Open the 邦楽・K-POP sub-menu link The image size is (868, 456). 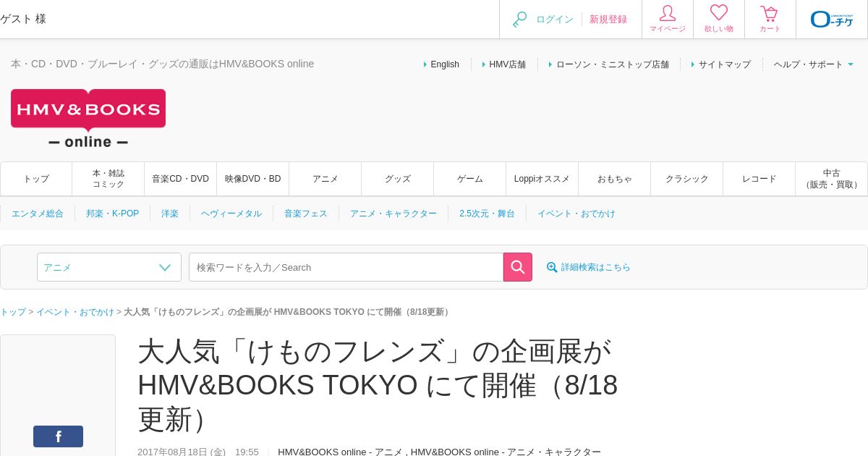(x=112, y=214)
